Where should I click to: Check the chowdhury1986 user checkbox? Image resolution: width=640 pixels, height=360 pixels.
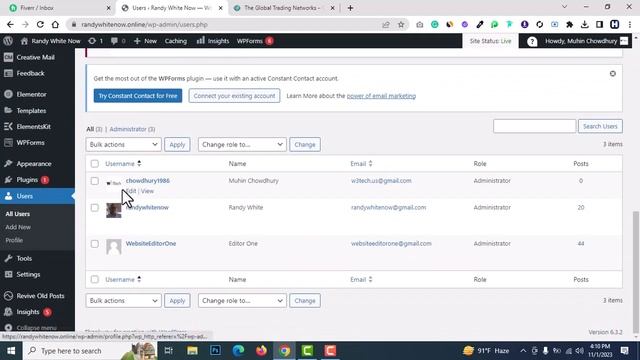tap(95, 181)
